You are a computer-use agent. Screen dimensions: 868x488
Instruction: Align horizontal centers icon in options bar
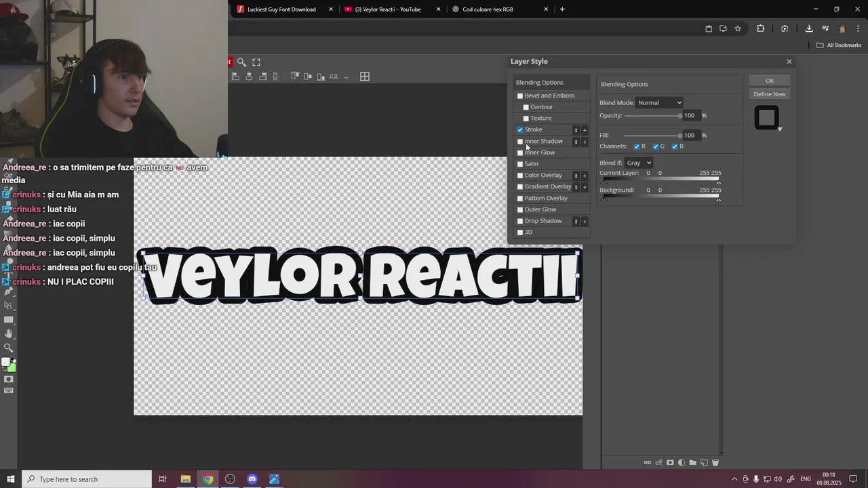(249, 77)
